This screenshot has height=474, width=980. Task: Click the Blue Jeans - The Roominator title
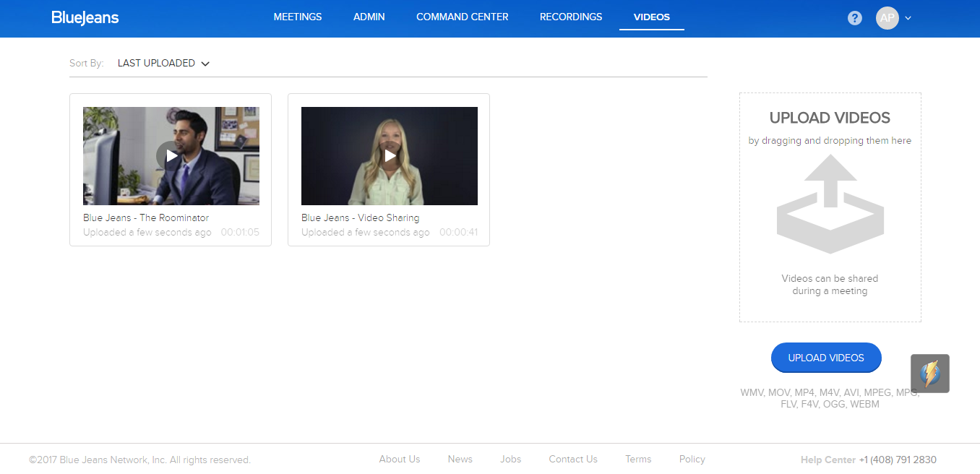click(x=146, y=217)
